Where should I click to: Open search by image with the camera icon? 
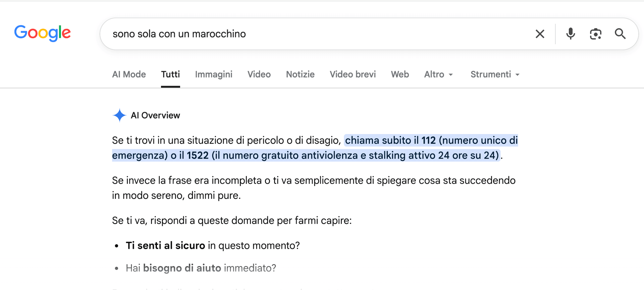pos(596,34)
